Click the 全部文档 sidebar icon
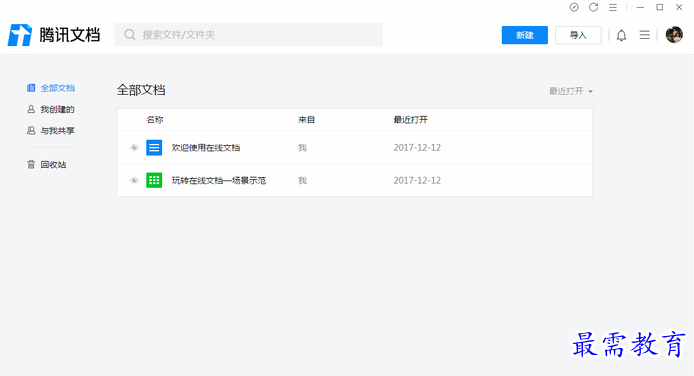The image size is (694, 376). (x=31, y=88)
